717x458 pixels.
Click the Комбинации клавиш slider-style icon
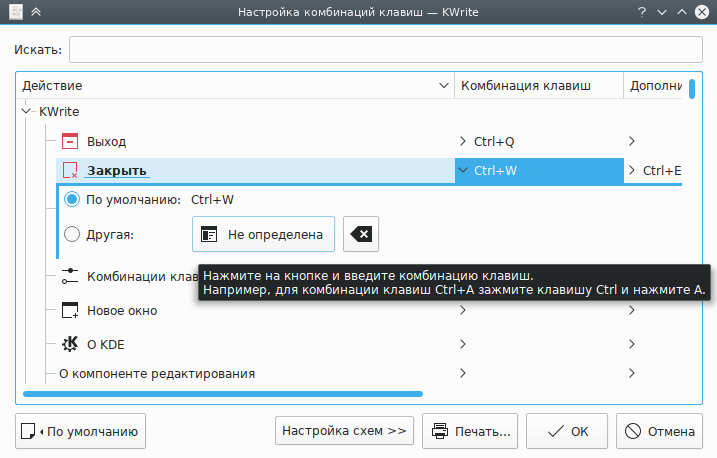pos(70,276)
